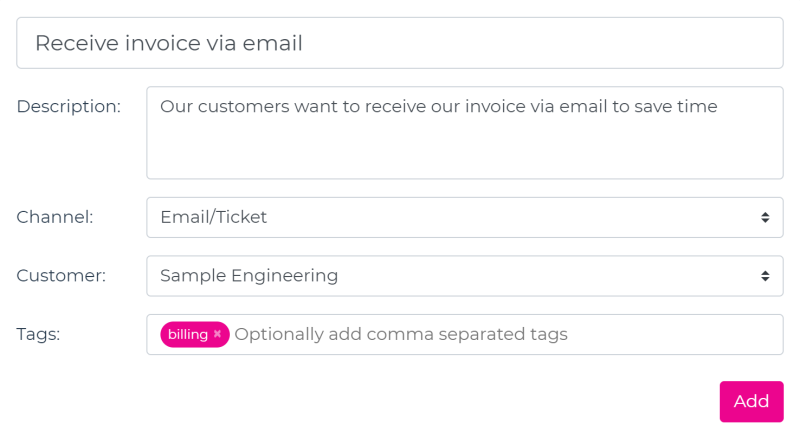Click the tags input placeholder text
Screen dimensions: 800x437
pyautogui.click(x=401, y=334)
